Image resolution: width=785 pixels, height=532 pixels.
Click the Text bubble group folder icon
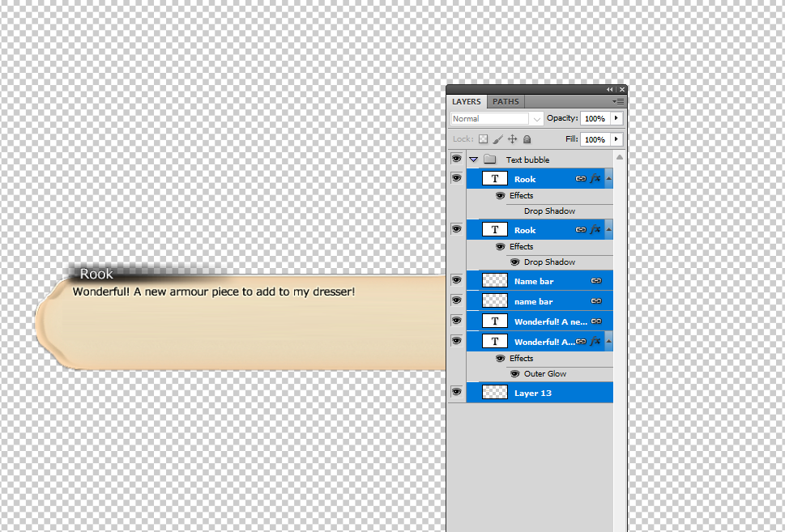[x=490, y=160]
